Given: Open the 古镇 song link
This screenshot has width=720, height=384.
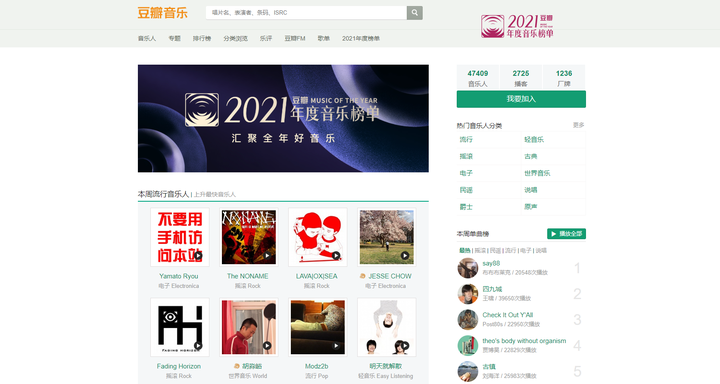Looking at the screenshot, I should tap(489, 367).
